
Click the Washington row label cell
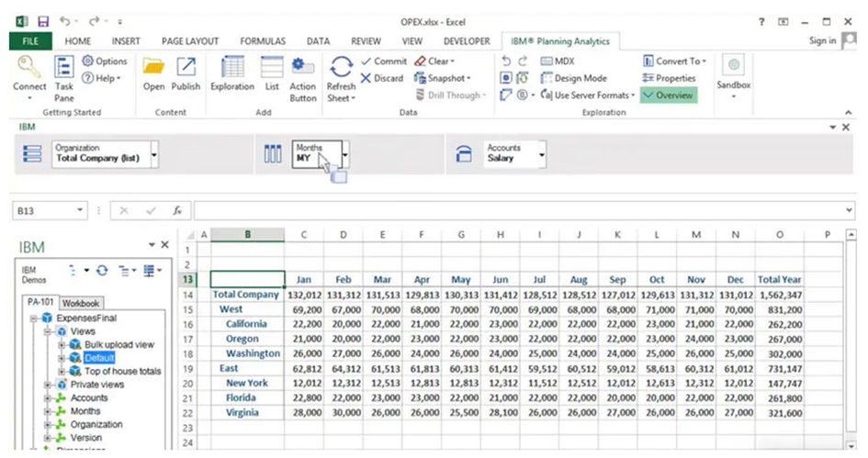pyautogui.click(x=247, y=353)
